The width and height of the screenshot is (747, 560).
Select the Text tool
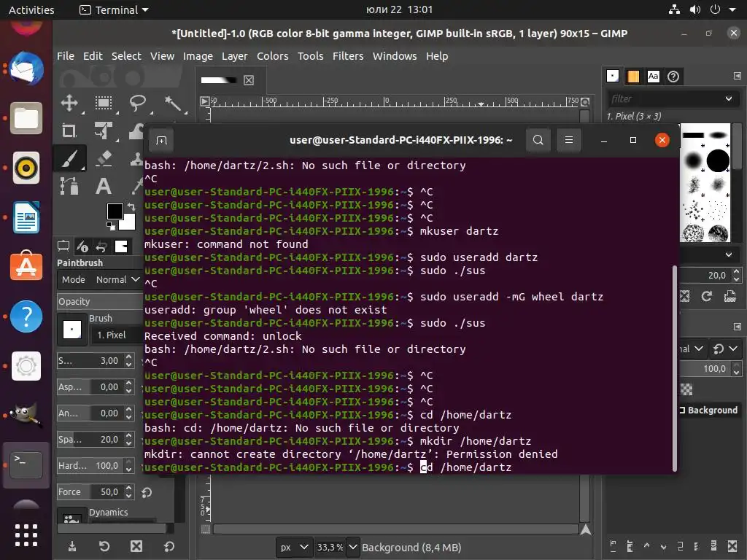point(104,186)
